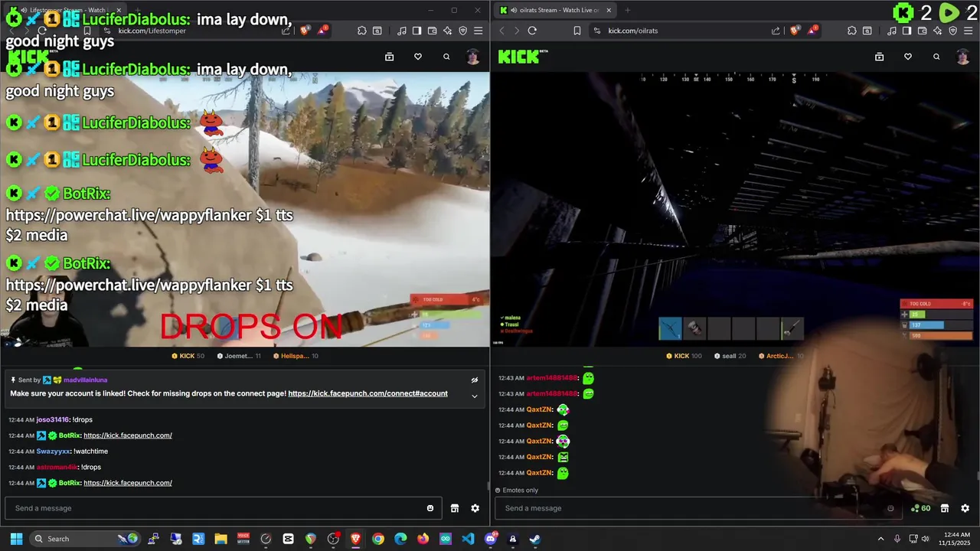The height and width of the screenshot is (551, 980).
Task: Click username Swazyyxx in chat
Action: [54, 452]
